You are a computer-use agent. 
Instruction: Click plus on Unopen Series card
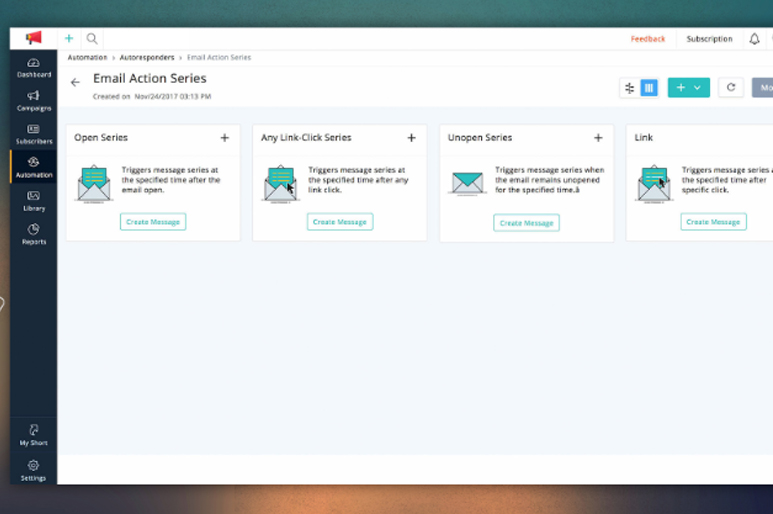pyautogui.click(x=598, y=138)
